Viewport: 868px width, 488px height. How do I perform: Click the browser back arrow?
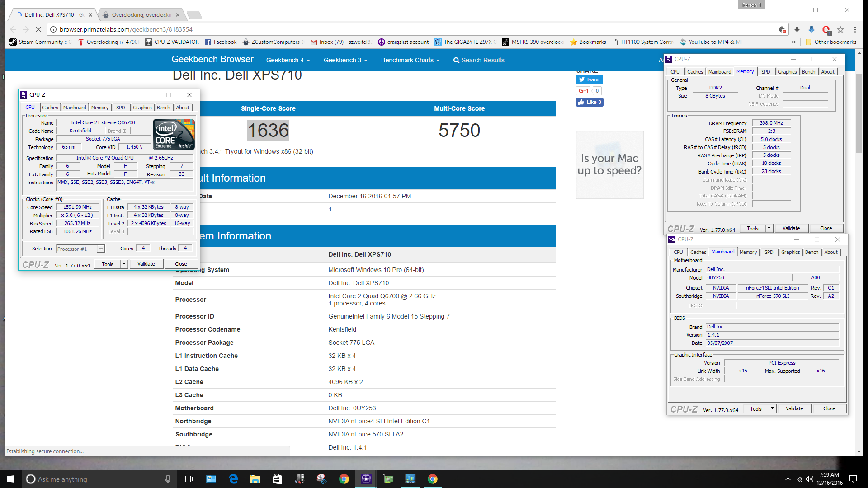[x=13, y=29]
